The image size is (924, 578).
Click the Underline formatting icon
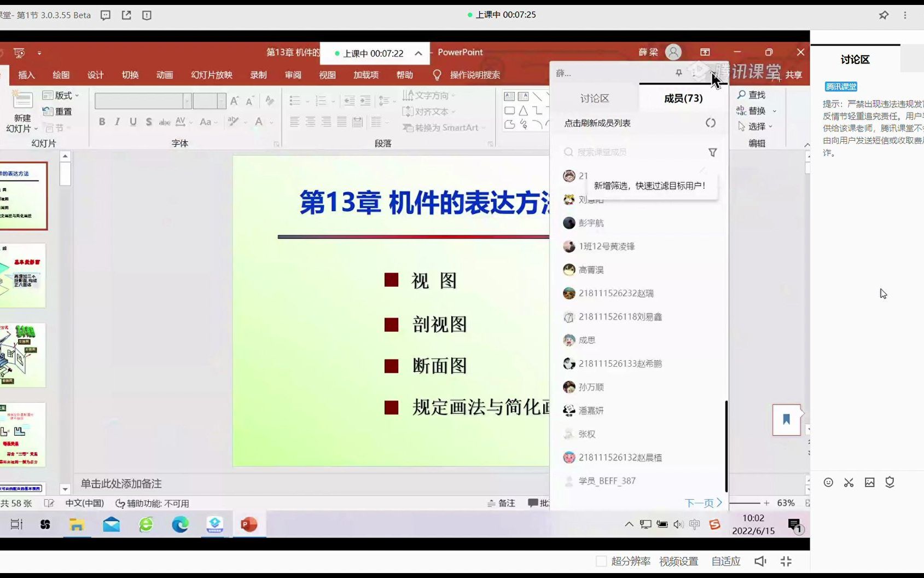coord(133,122)
